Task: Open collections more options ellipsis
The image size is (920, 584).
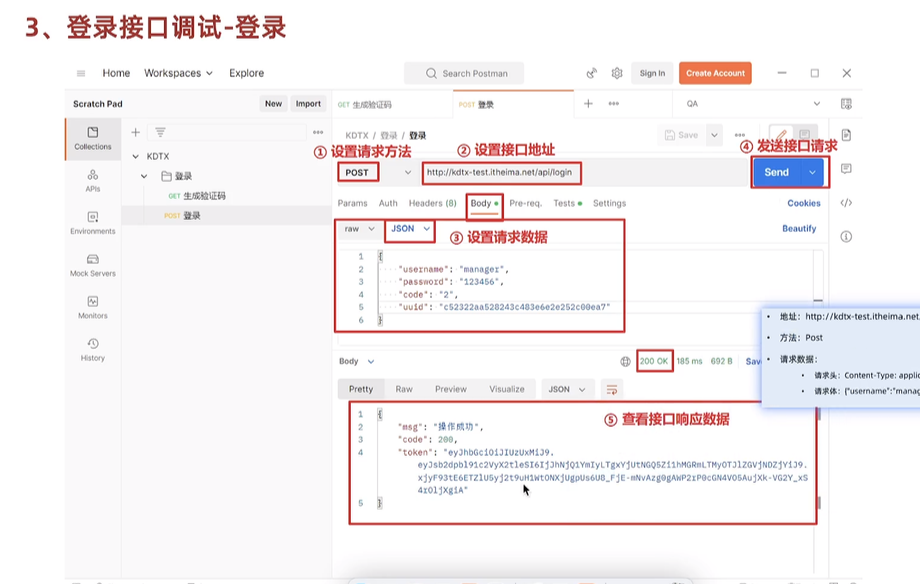Action: (318, 133)
